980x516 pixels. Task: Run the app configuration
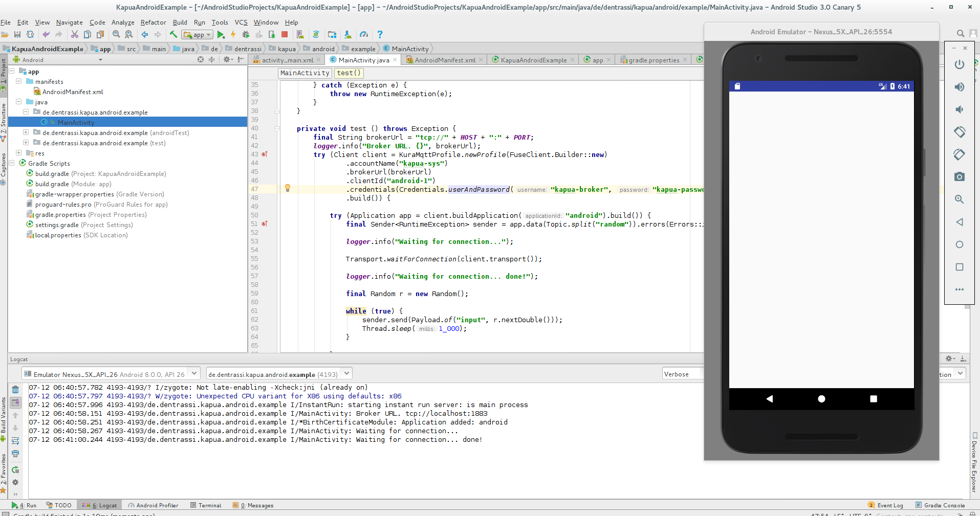click(221, 34)
